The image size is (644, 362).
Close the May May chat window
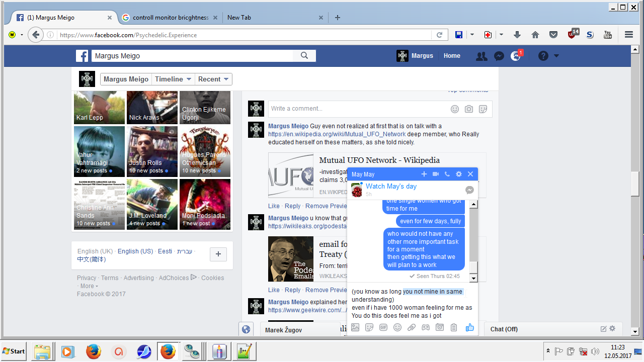pyautogui.click(x=470, y=174)
